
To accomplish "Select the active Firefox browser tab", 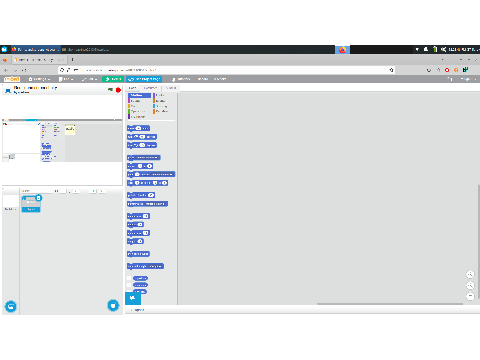I will (39, 60).
